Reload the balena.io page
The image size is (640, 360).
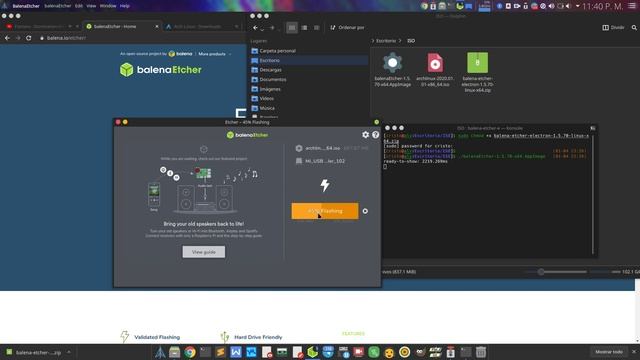[29, 38]
